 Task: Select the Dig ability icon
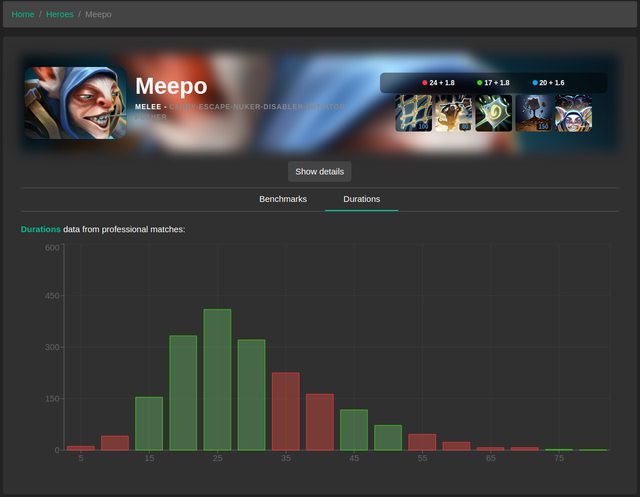click(x=533, y=113)
